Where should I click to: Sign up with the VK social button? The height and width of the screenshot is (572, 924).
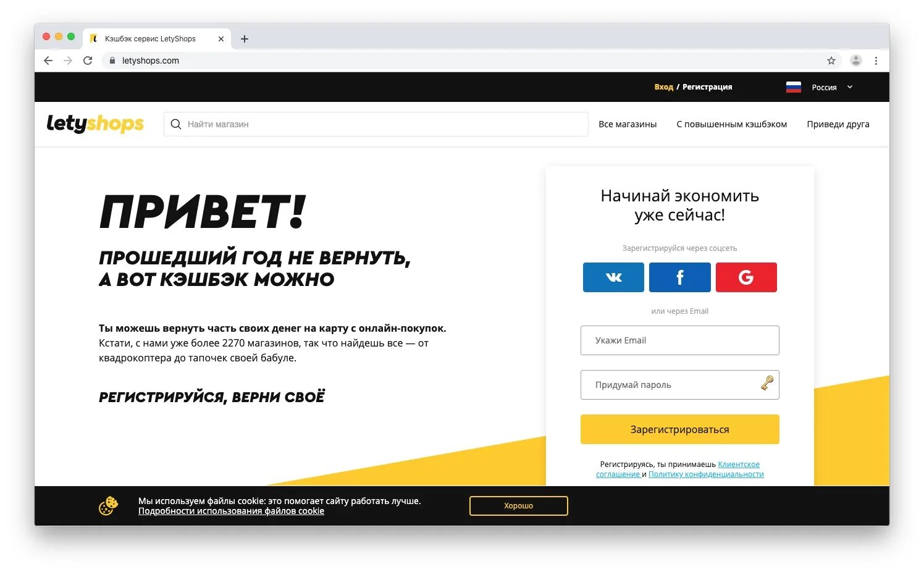(x=613, y=277)
